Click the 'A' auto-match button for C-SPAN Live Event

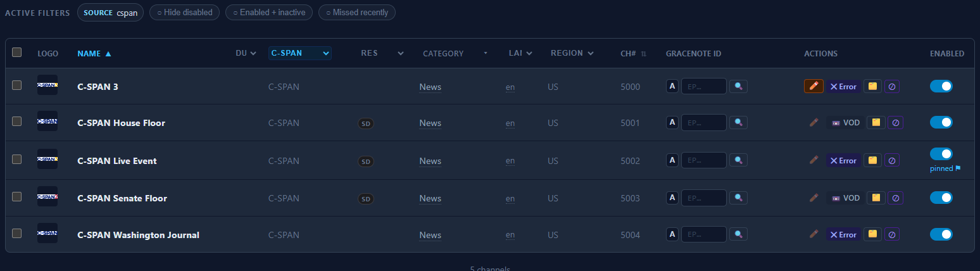click(x=672, y=160)
